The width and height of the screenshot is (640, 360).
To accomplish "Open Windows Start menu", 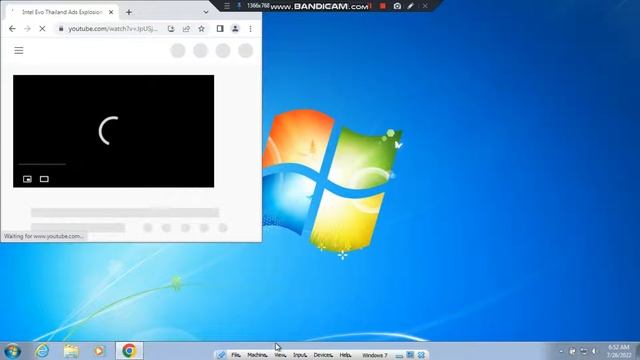I will 13,351.
